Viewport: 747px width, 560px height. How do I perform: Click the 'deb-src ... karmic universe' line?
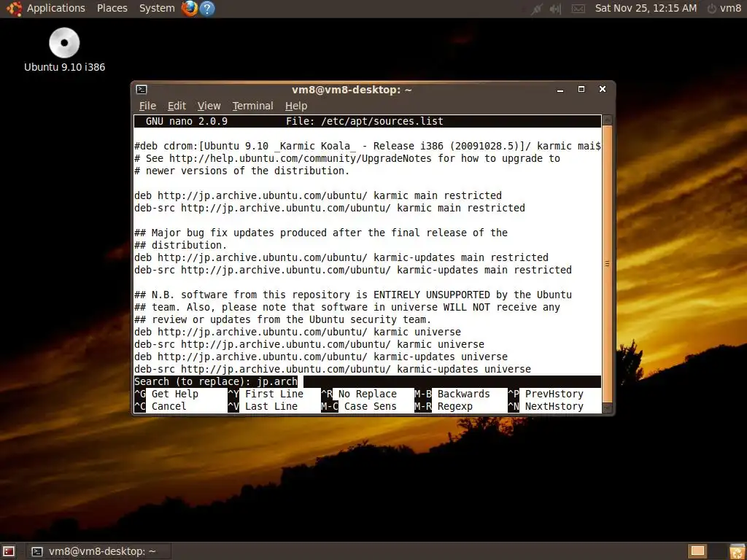(x=309, y=344)
